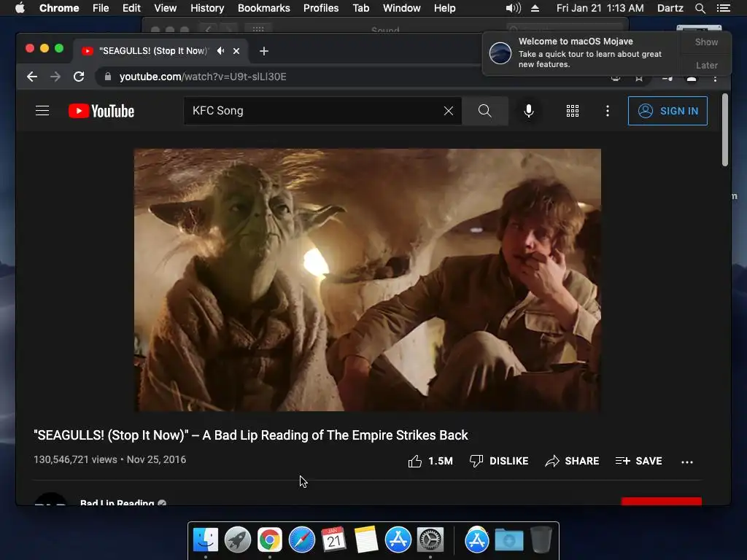Open System Preferences from the Dock

430,540
